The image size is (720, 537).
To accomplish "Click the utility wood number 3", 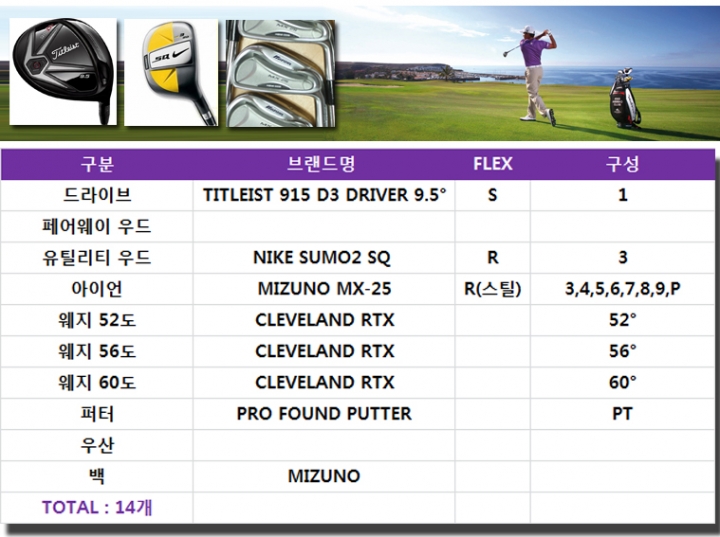I will click(x=623, y=258).
